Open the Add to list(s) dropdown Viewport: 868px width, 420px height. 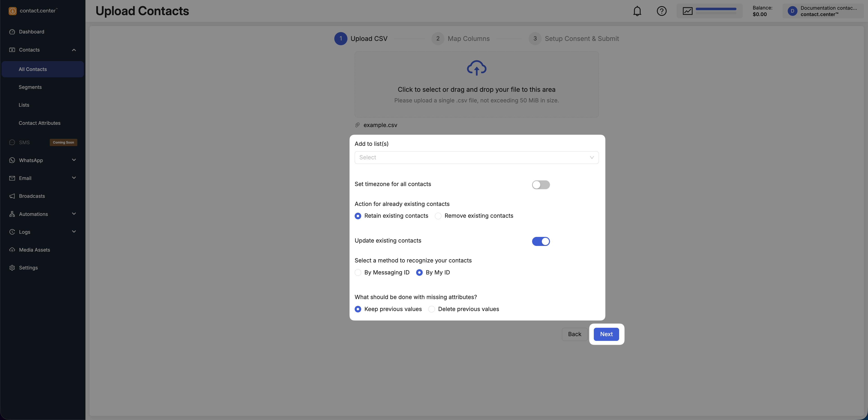(476, 157)
